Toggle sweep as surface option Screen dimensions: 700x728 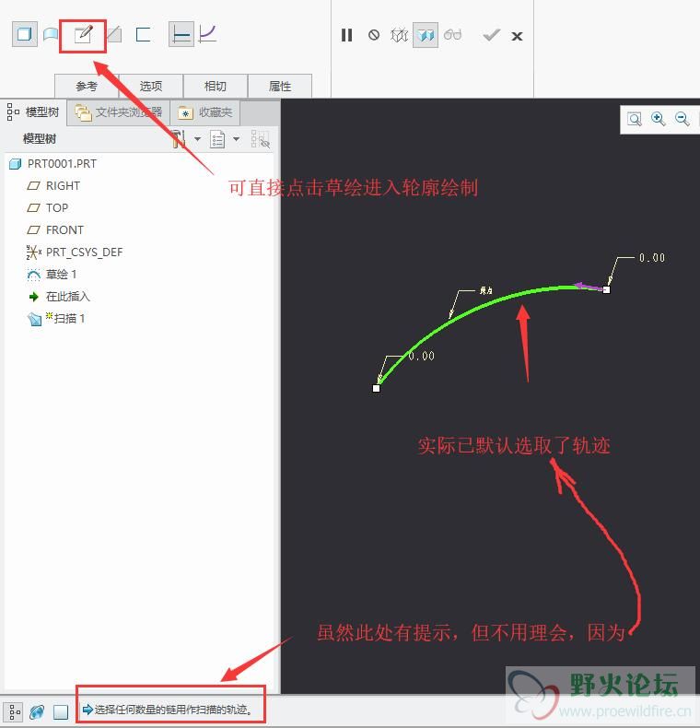(51, 35)
